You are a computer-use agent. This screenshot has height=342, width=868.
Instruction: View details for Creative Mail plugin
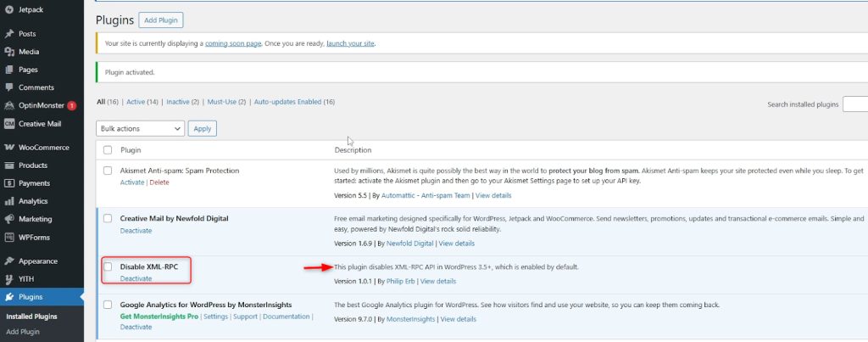457,244
